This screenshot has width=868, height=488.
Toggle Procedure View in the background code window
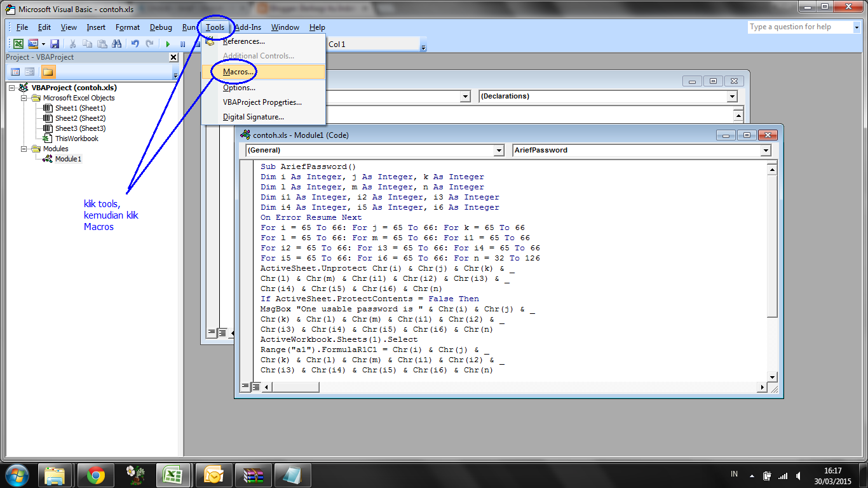pyautogui.click(x=212, y=332)
